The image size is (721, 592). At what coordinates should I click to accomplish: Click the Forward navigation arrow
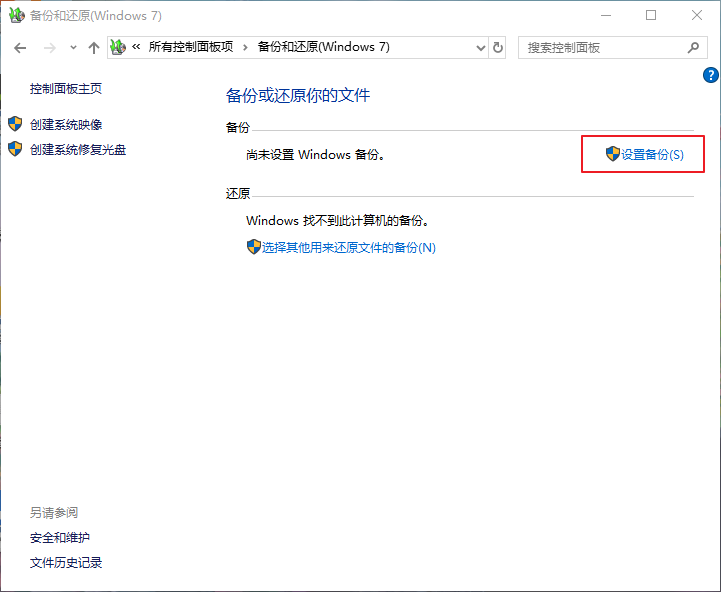click(48, 48)
